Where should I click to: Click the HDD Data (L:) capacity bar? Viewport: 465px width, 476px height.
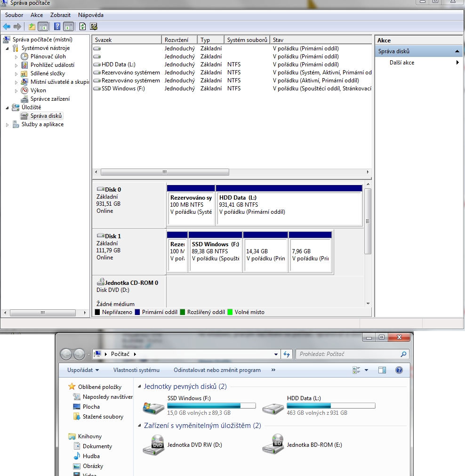[x=331, y=405]
